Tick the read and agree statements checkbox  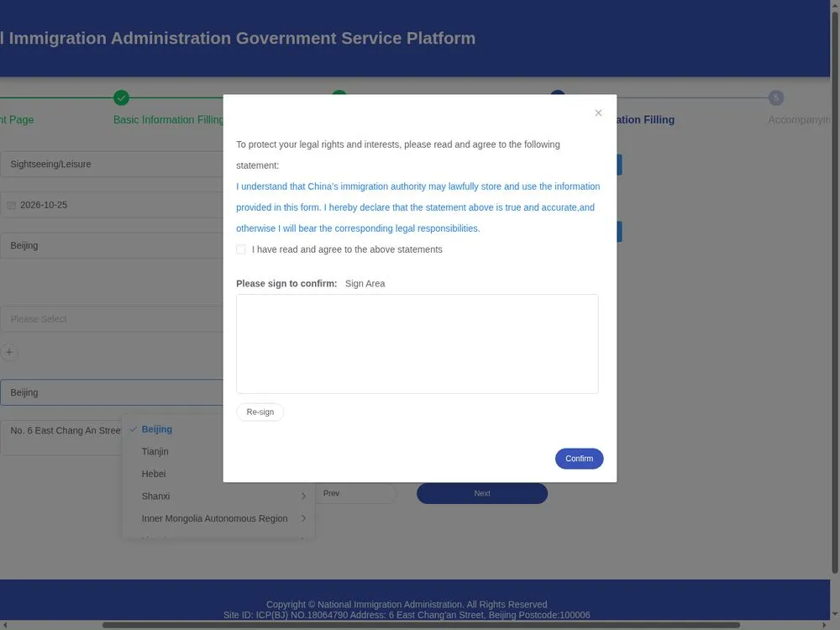coord(241,249)
